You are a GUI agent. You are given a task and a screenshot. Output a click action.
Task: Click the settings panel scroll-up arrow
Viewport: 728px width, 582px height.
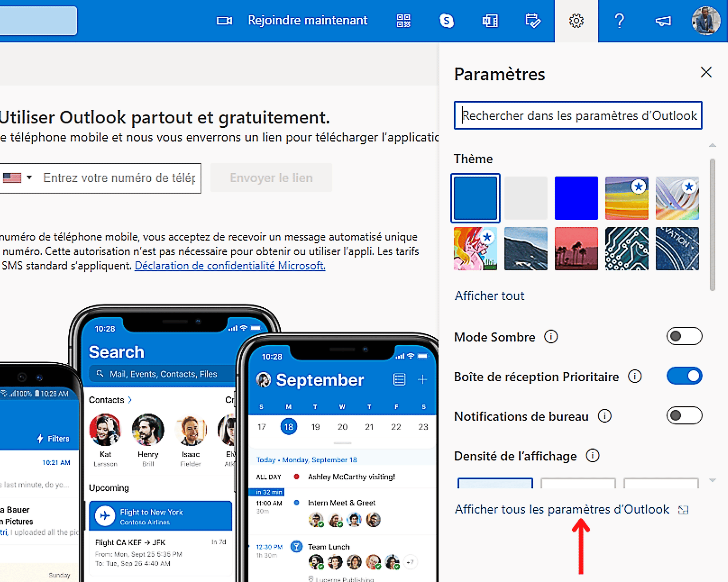pos(712,145)
